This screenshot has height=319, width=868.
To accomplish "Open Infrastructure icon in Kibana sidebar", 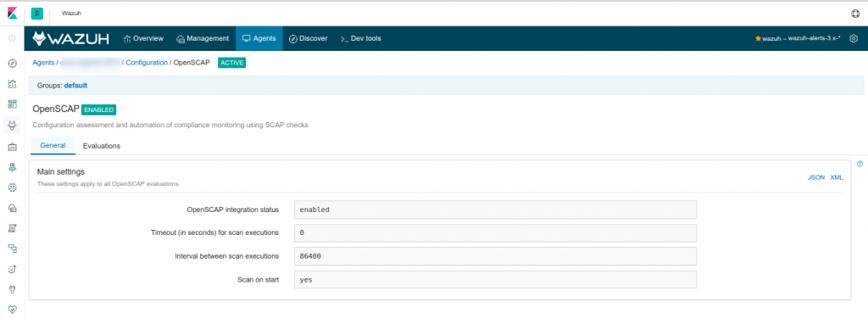I will tap(12, 208).
